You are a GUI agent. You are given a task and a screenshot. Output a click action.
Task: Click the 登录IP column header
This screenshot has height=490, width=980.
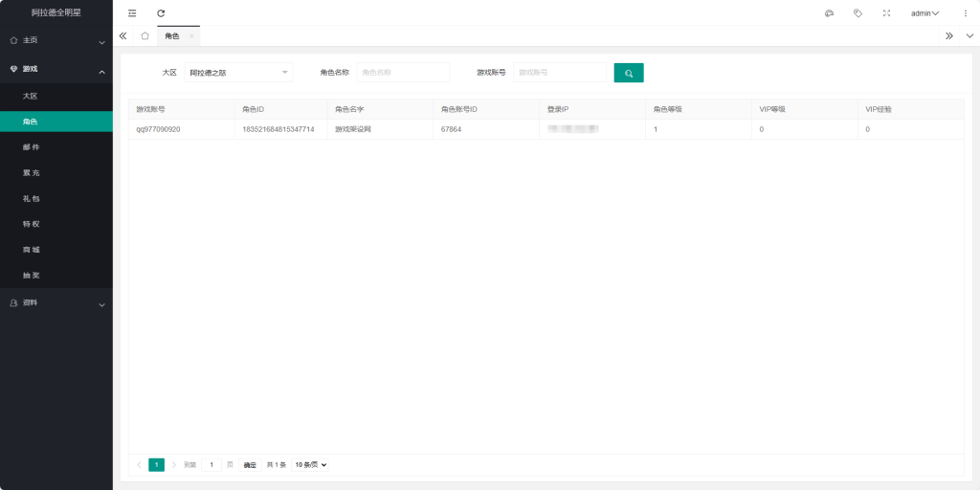(x=591, y=109)
